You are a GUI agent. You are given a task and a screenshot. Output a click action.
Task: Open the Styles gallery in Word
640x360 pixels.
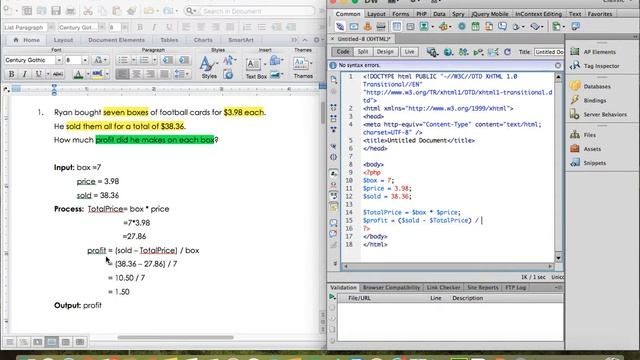209,67
